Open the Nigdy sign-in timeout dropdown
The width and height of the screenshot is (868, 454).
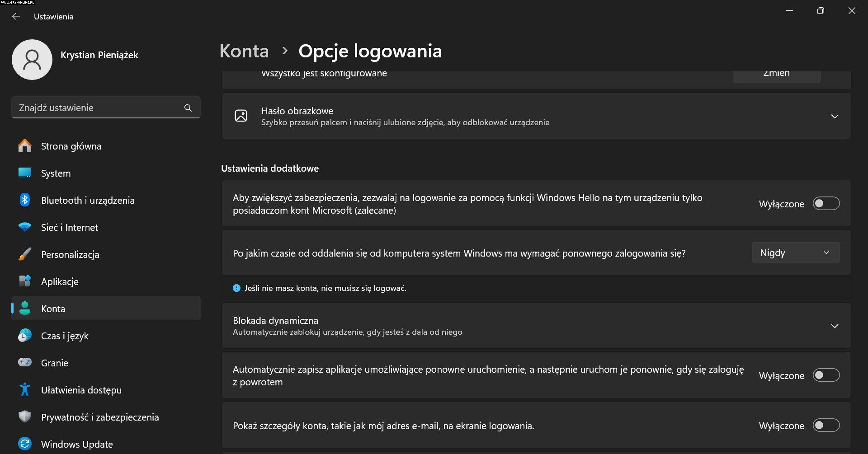tap(795, 253)
